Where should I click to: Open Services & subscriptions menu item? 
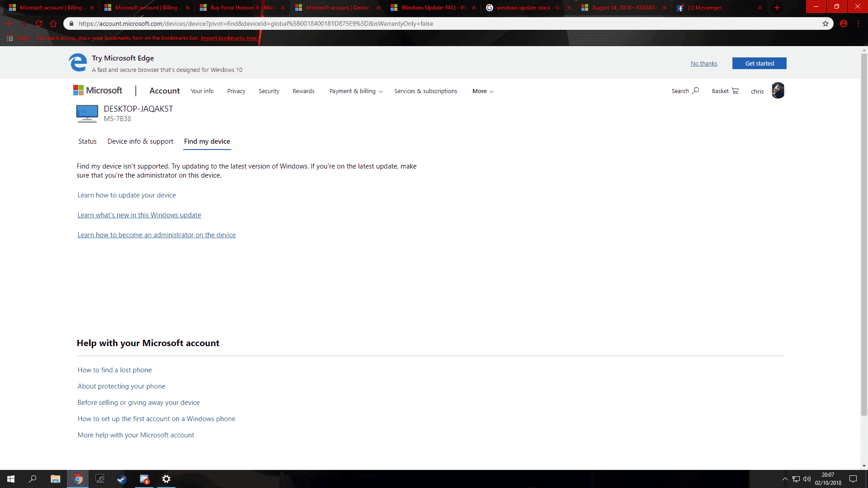[x=425, y=91]
